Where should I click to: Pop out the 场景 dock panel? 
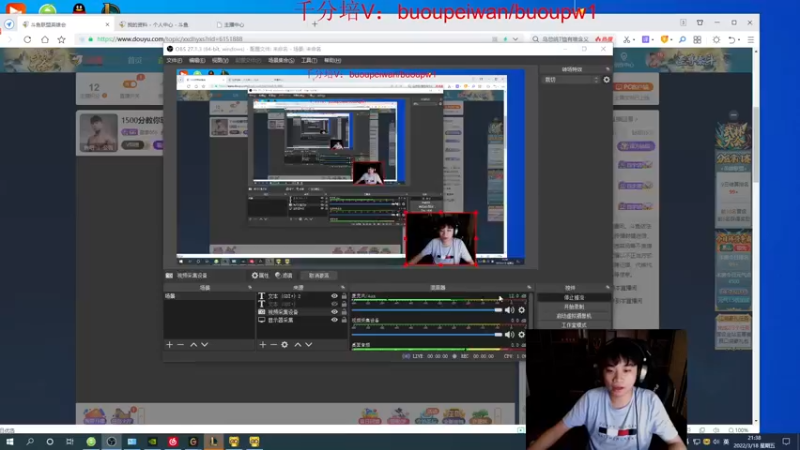pyautogui.click(x=249, y=288)
